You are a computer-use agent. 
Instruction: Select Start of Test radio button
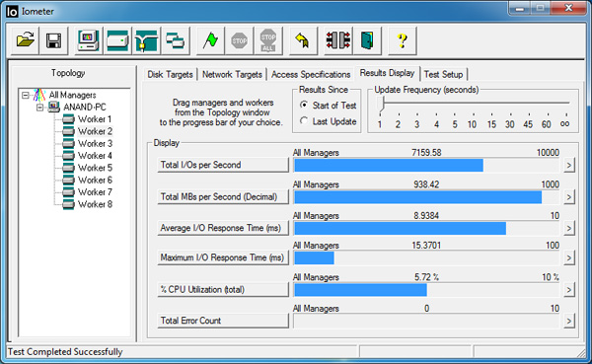[x=304, y=105]
